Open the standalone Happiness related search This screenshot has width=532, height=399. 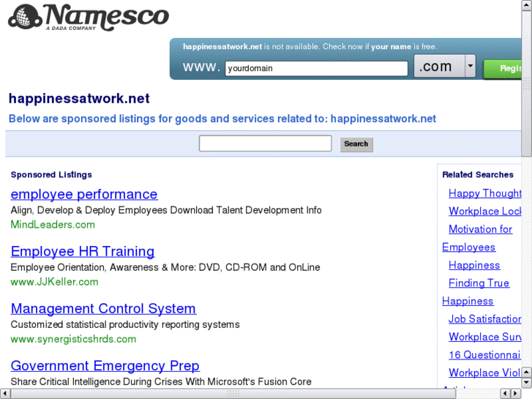(474, 265)
